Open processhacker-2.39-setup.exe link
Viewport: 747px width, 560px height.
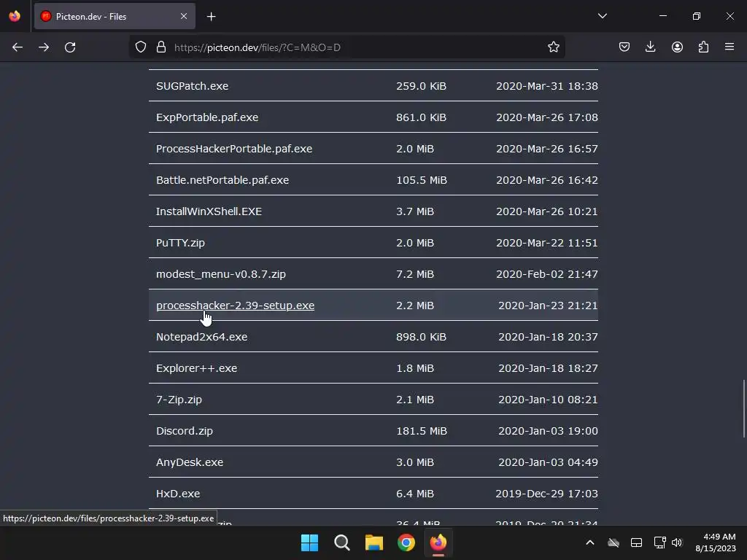pos(236,306)
